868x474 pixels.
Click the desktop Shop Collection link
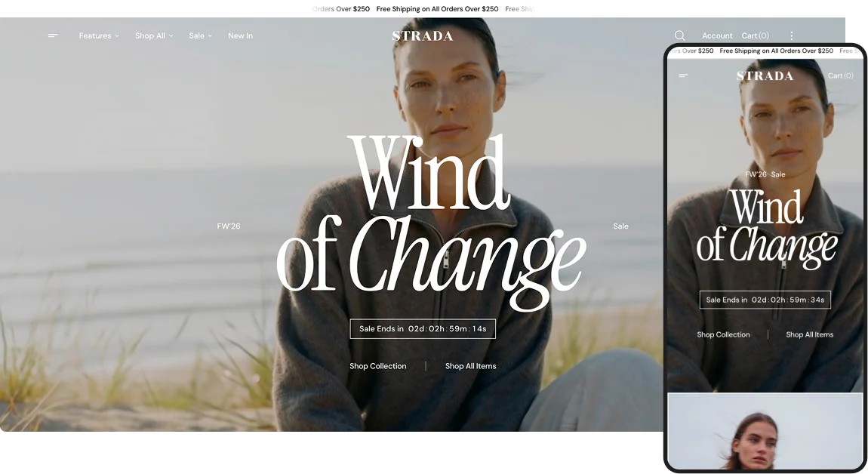(x=377, y=366)
